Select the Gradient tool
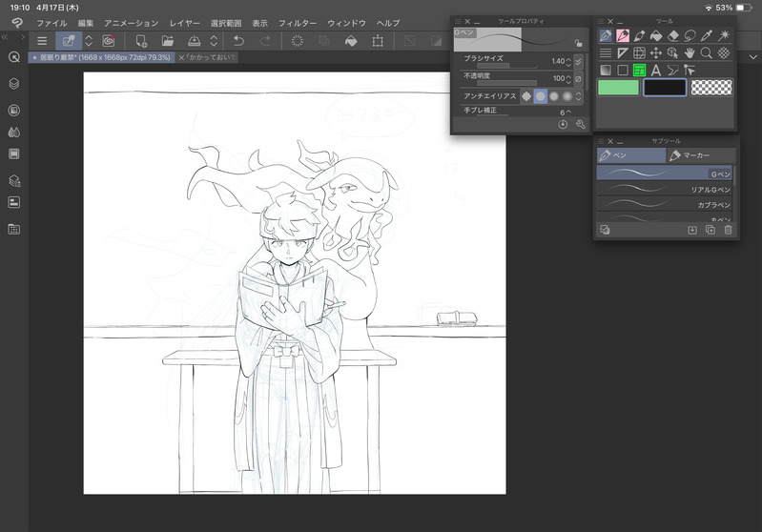The width and height of the screenshot is (762, 532). click(x=606, y=71)
